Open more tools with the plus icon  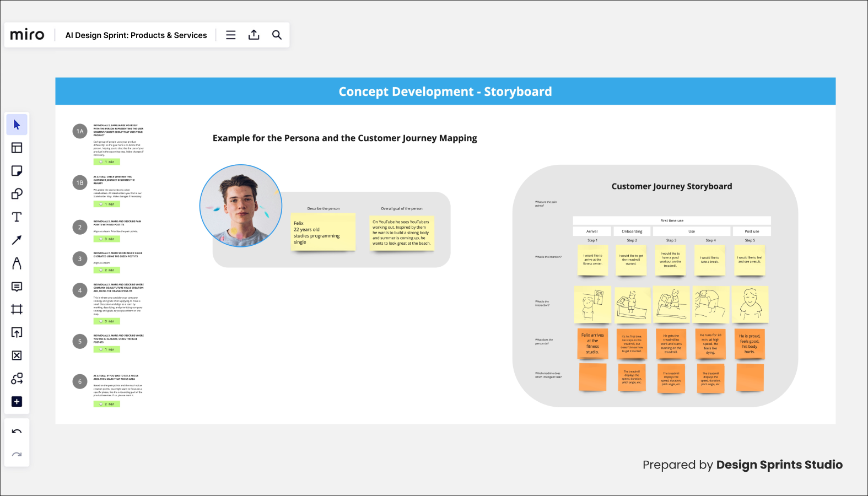pyautogui.click(x=17, y=402)
